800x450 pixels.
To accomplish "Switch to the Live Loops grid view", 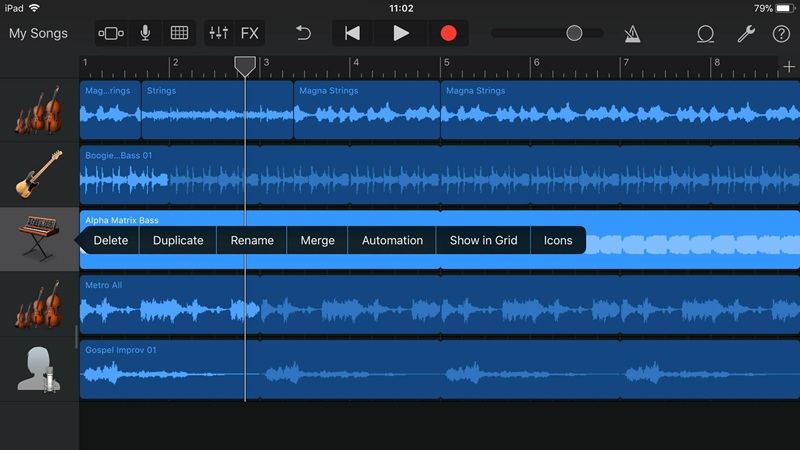I will tap(179, 33).
